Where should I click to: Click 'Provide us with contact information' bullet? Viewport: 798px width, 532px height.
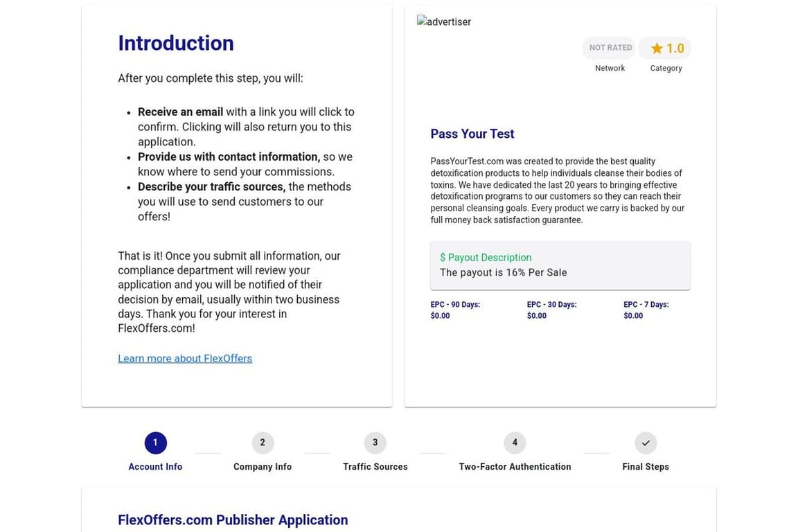click(x=229, y=157)
